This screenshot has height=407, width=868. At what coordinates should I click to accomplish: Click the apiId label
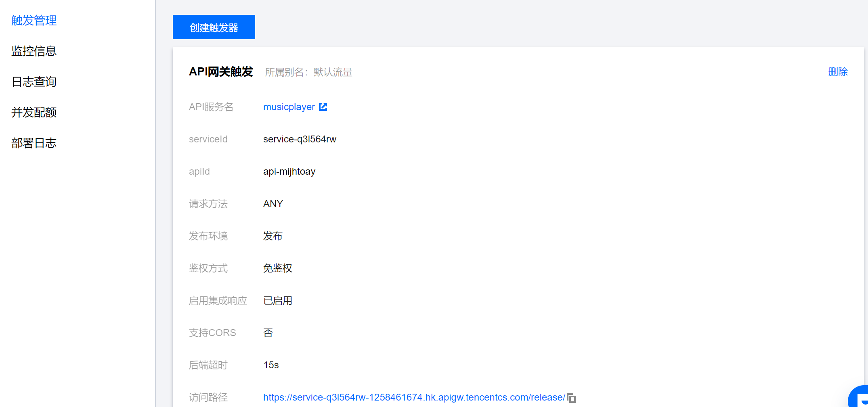199,171
